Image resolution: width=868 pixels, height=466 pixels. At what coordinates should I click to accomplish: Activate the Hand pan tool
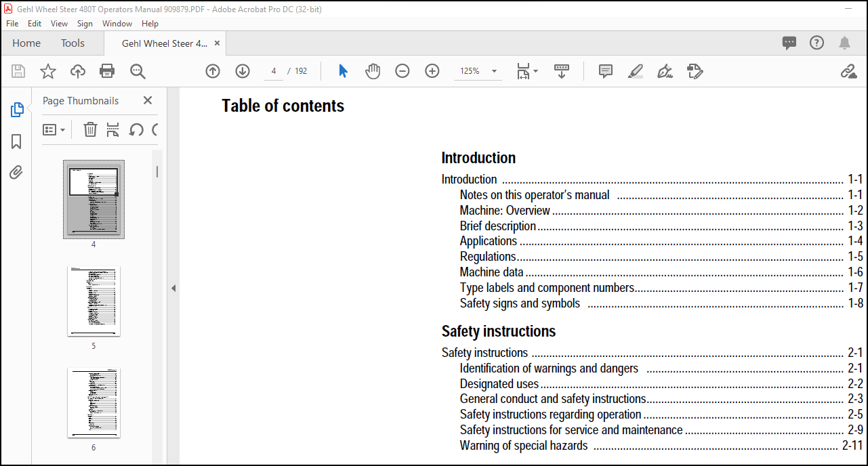[x=373, y=71]
